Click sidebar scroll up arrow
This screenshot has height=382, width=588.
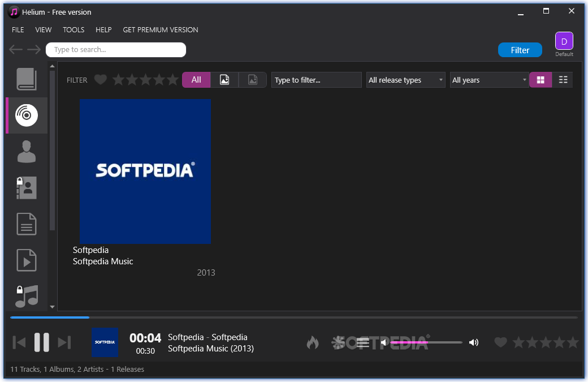pyautogui.click(x=52, y=66)
